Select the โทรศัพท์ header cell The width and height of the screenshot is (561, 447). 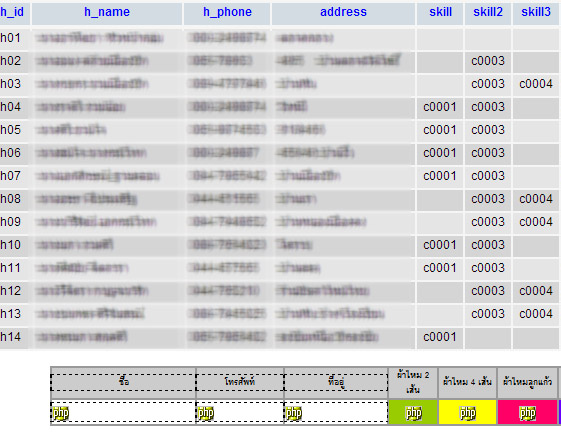(240, 382)
